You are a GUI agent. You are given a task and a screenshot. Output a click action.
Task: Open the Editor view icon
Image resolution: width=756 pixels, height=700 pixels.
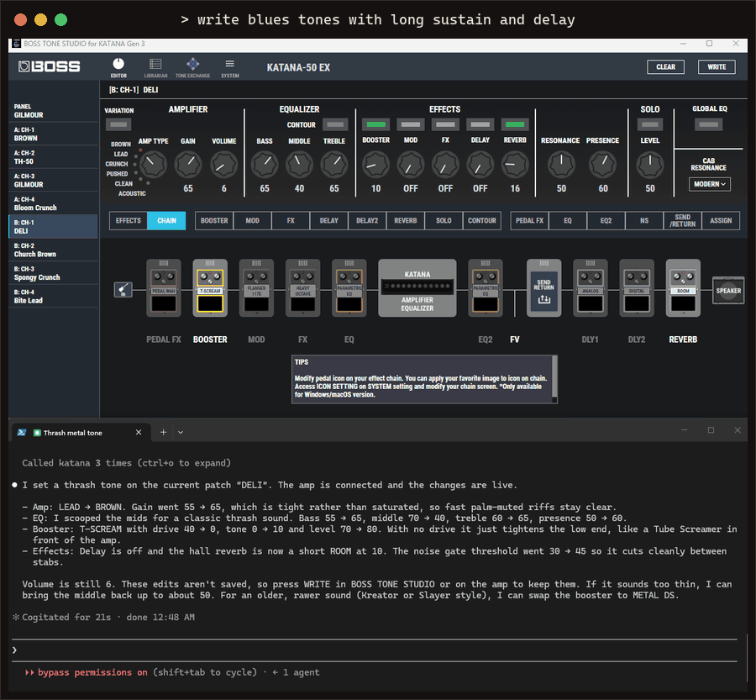pos(118,67)
